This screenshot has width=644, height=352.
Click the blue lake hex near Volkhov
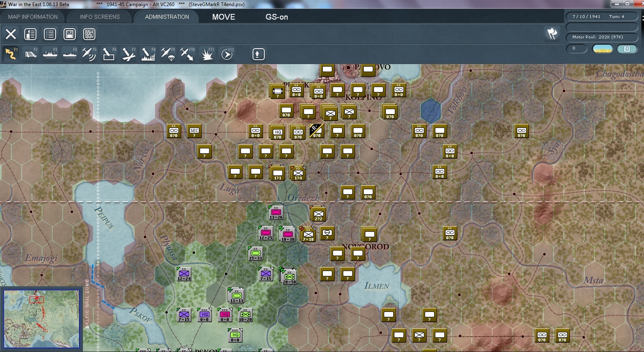(430, 111)
